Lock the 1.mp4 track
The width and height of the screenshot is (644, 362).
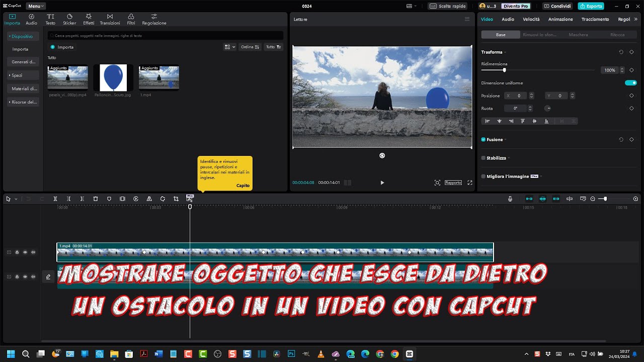pyautogui.click(x=17, y=252)
